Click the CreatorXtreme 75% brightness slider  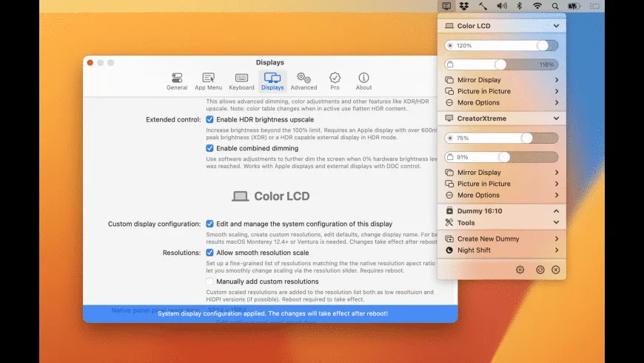tap(501, 138)
